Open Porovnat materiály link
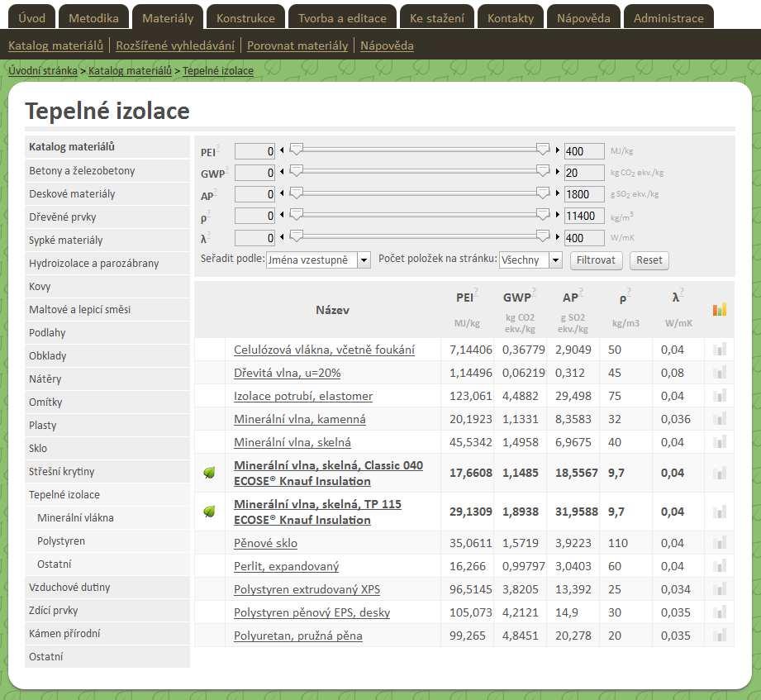 click(297, 45)
